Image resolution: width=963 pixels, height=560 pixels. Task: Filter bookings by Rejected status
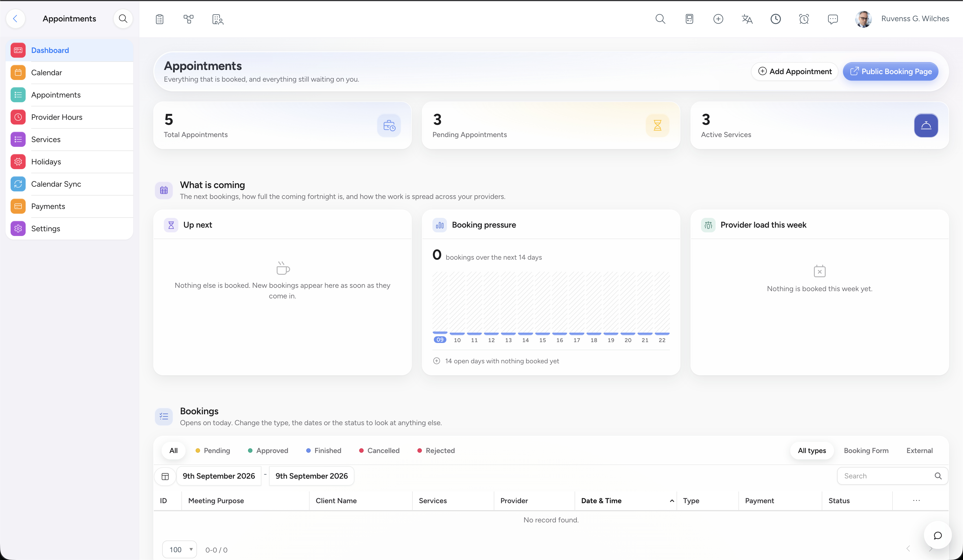click(436, 451)
